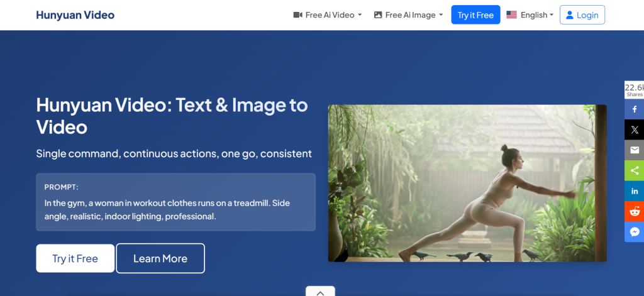The height and width of the screenshot is (296, 644).
Task: Open the English language selector
Action: coord(530,15)
